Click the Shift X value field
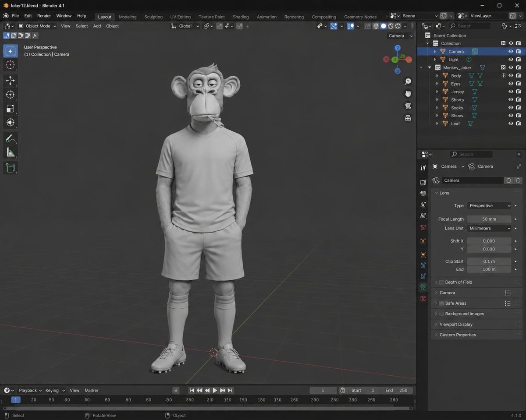Image resolution: width=526 pixels, height=420 pixels. pos(489,241)
